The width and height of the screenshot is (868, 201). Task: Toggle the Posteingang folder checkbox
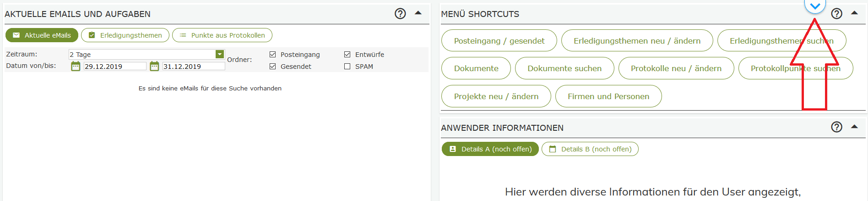pos(273,55)
